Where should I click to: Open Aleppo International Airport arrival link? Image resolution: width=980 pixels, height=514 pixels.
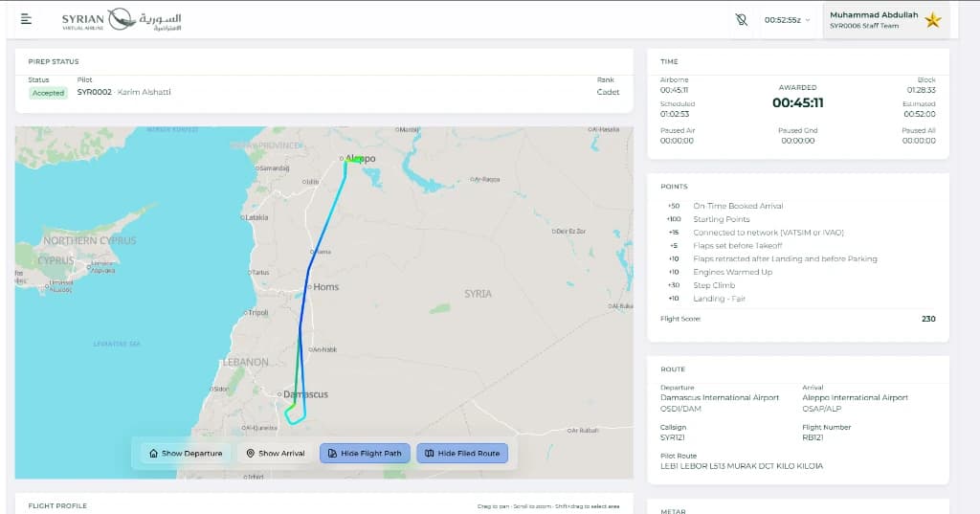855,397
